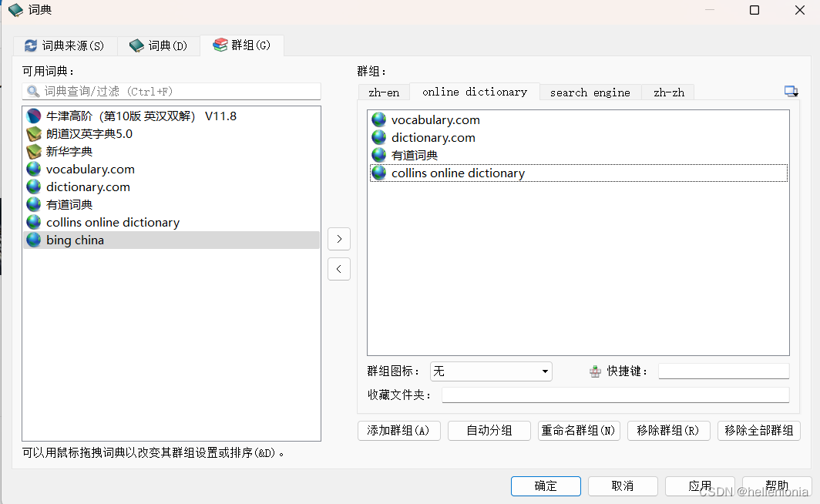Click globe icon of 有道词典 in group panel
The height and width of the screenshot is (504, 820).
378,155
